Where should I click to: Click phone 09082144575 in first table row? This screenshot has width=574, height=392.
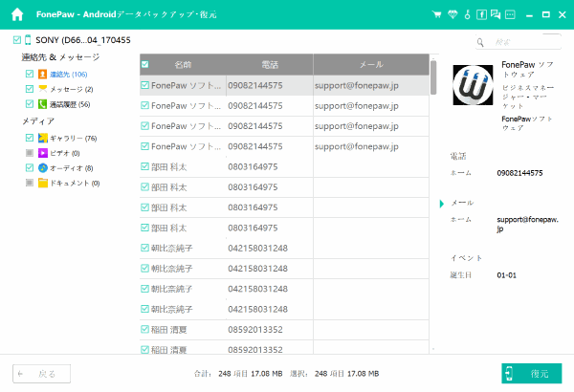255,86
